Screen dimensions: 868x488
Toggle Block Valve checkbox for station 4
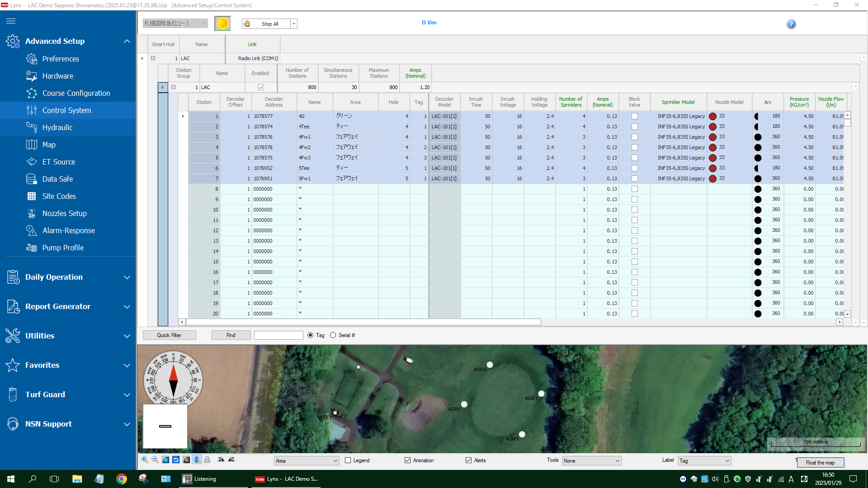coord(634,147)
